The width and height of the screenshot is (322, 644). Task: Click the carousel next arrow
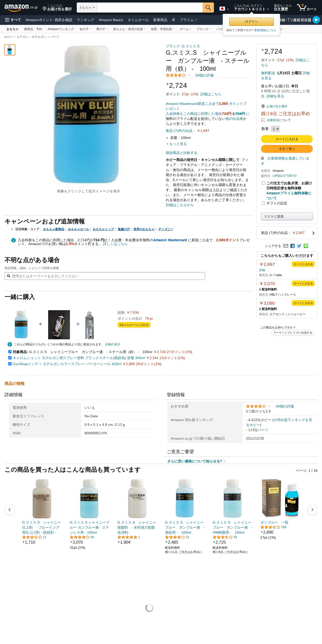[x=312, y=510]
